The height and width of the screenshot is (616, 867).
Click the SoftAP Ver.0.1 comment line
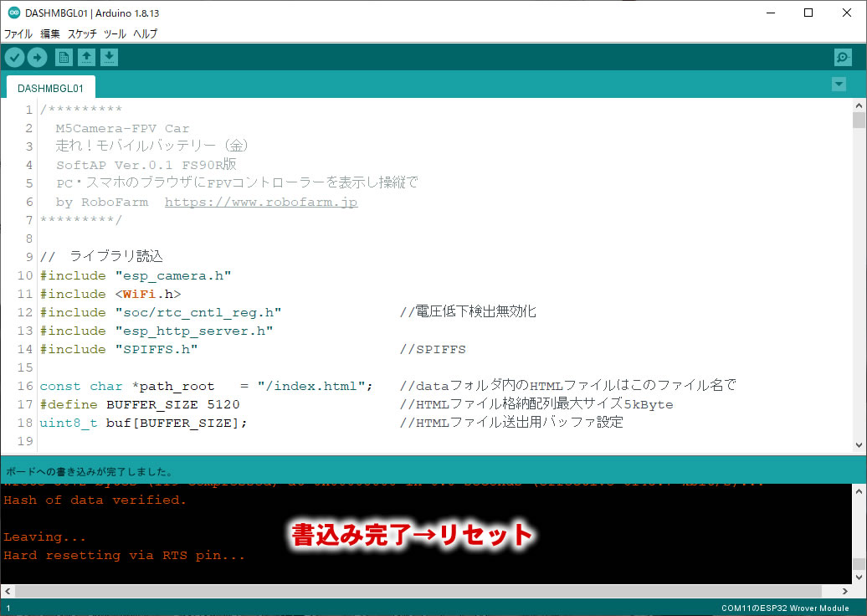point(146,164)
